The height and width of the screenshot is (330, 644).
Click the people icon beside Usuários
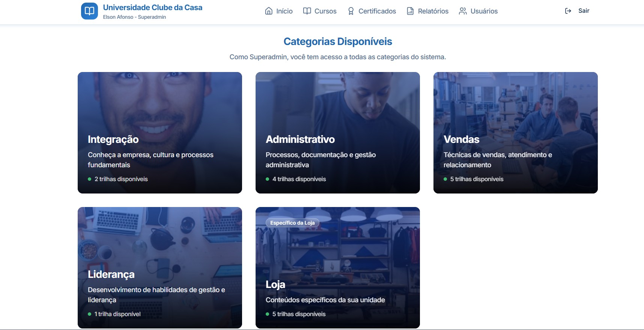pos(463,11)
